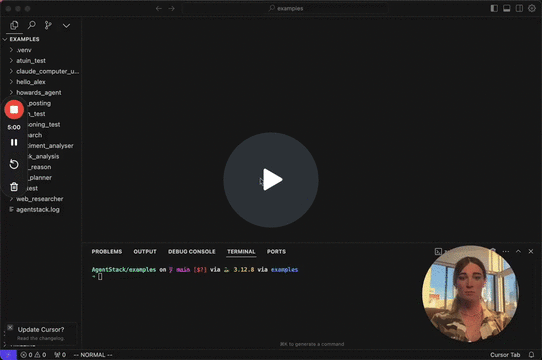Navigate back with the left arrow
Viewport: 542px width, 360px height.
159,8
